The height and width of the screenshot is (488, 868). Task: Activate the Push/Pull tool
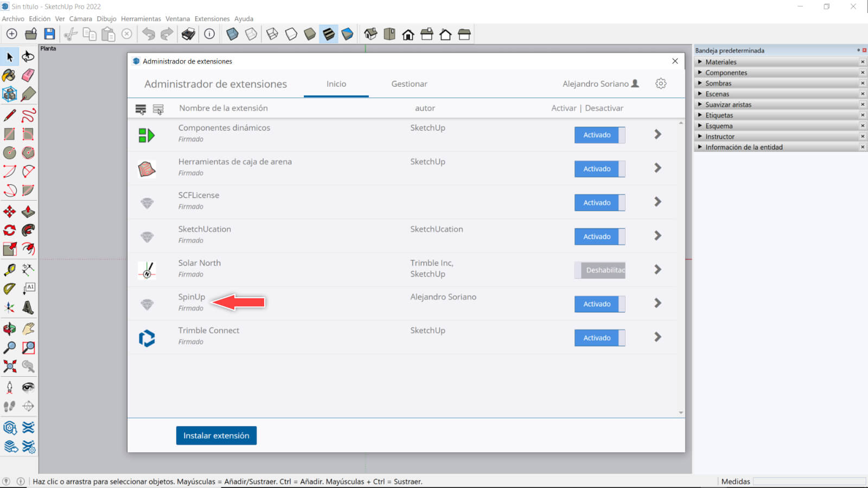coord(28,211)
